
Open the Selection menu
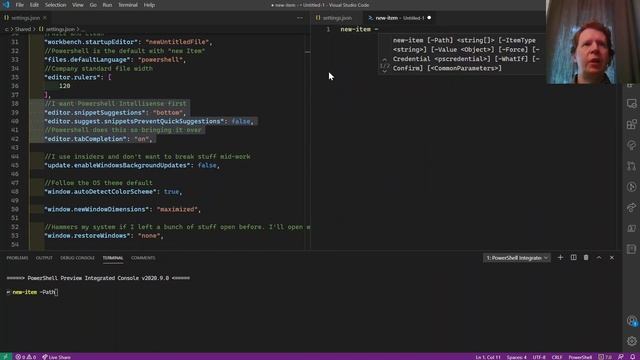56,5
